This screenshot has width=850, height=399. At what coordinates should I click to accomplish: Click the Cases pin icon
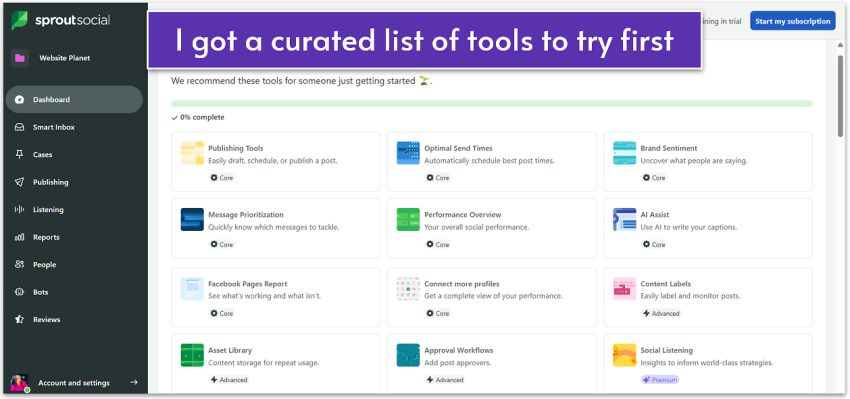tap(20, 155)
